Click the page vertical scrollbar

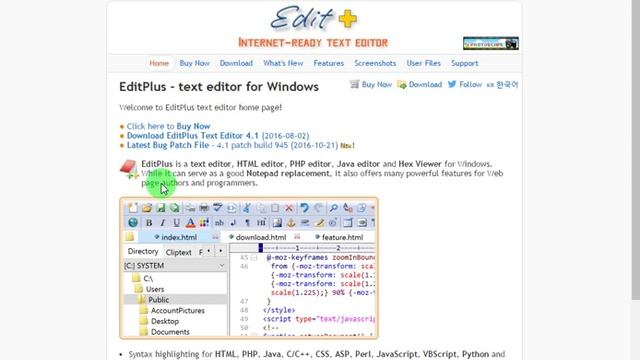tap(636, 151)
